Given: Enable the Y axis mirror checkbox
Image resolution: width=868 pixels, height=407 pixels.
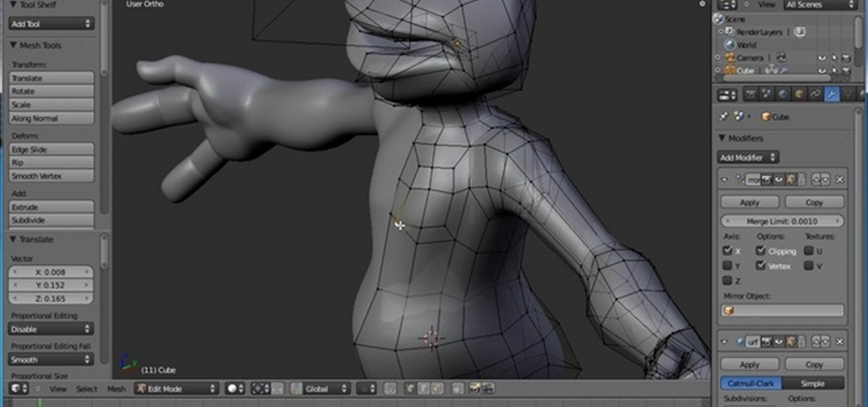Looking at the screenshot, I should tap(728, 266).
